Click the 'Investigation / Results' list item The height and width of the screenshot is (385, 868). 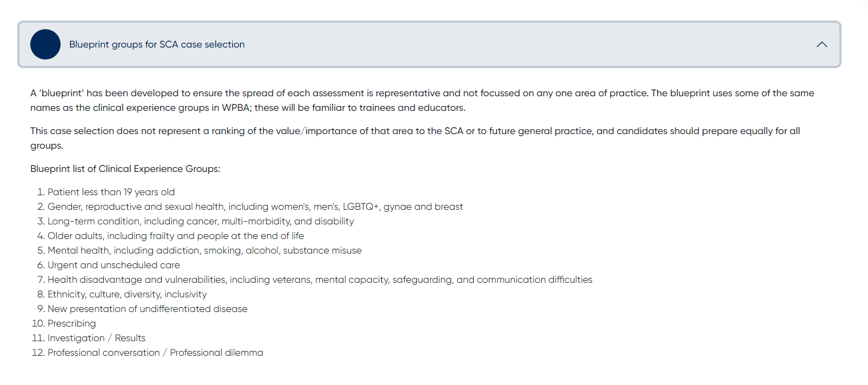[96, 338]
